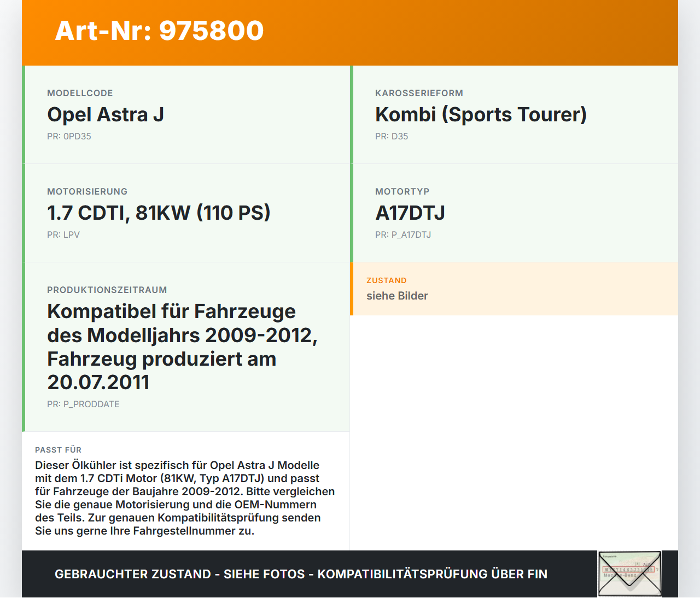The height and width of the screenshot is (598, 700).
Task: Click the PR: P_A17DTJ code
Action: pos(403,234)
